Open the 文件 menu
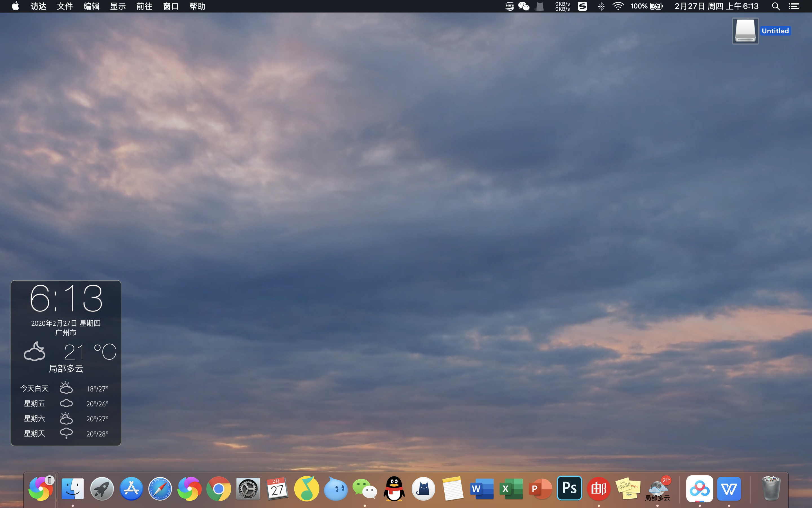The height and width of the screenshot is (508, 812). (x=65, y=6)
